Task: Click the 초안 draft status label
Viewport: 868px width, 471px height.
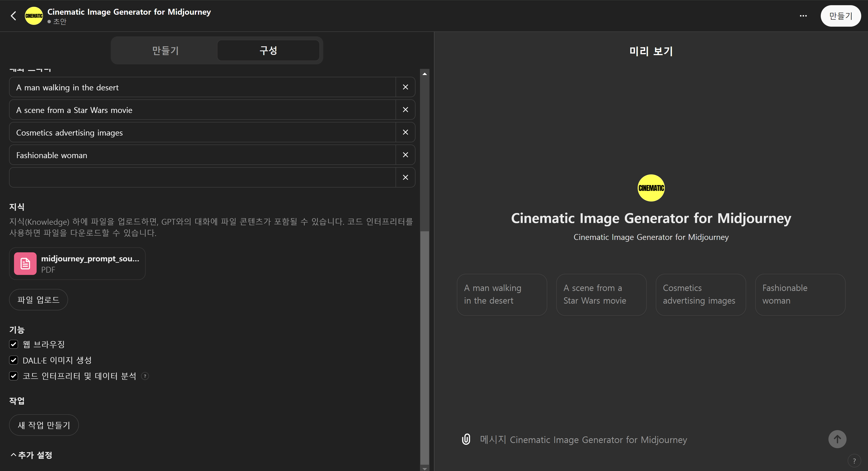Action: (60, 21)
